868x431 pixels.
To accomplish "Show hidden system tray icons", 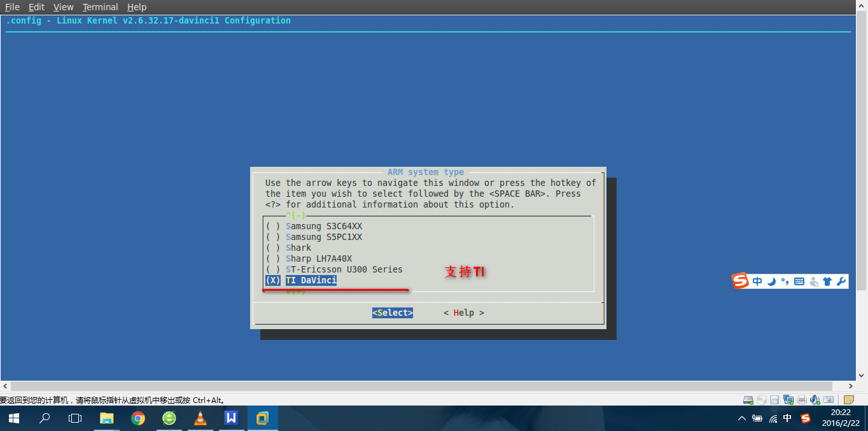I will 742,418.
